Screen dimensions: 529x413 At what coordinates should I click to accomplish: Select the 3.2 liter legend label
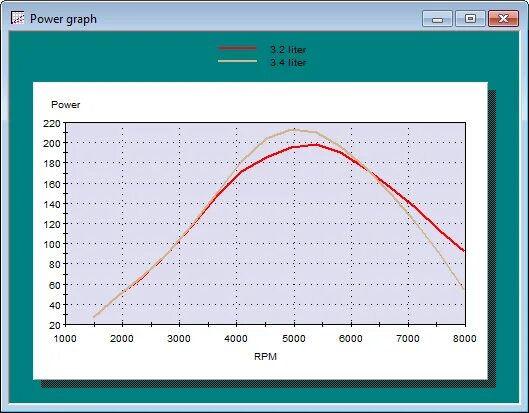288,50
